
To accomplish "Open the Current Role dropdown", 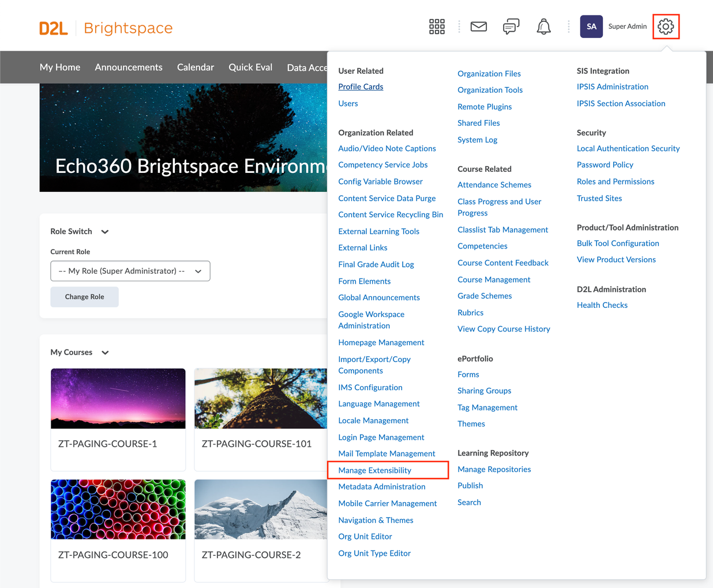I will pyautogui.click(x=130, y=271).
